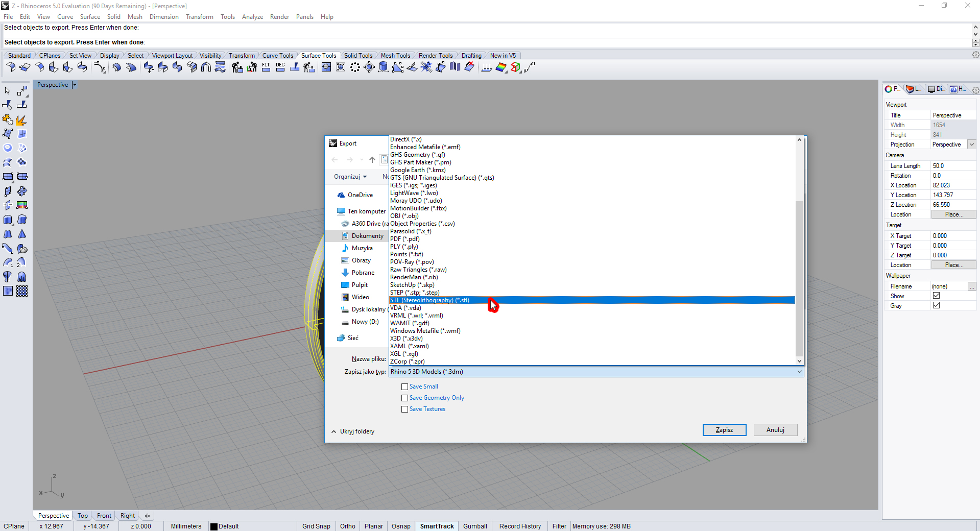Image resolution: width=980 pixels, height=531 pixels.
Task: Click the colorful analysis grid sidebar icon
Action: pos(22,205)
